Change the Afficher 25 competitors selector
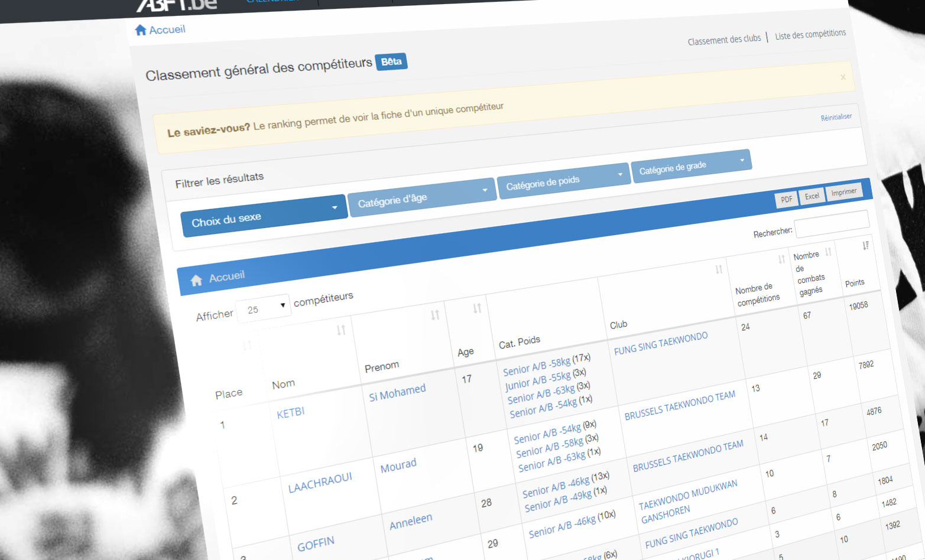 click(x=264, y=308)
